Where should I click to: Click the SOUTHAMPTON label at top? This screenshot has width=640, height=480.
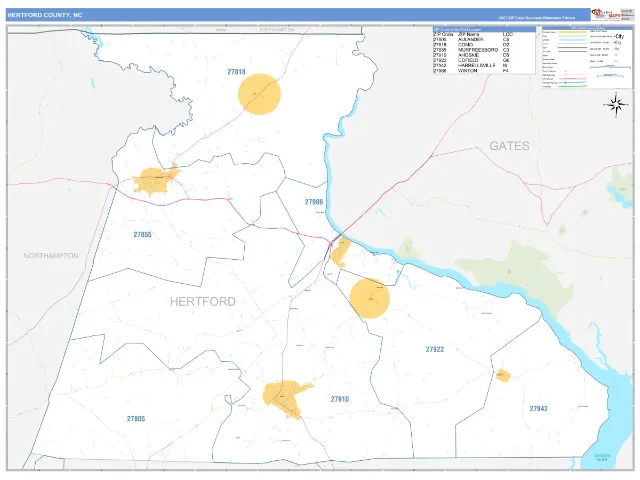[277, 30]
